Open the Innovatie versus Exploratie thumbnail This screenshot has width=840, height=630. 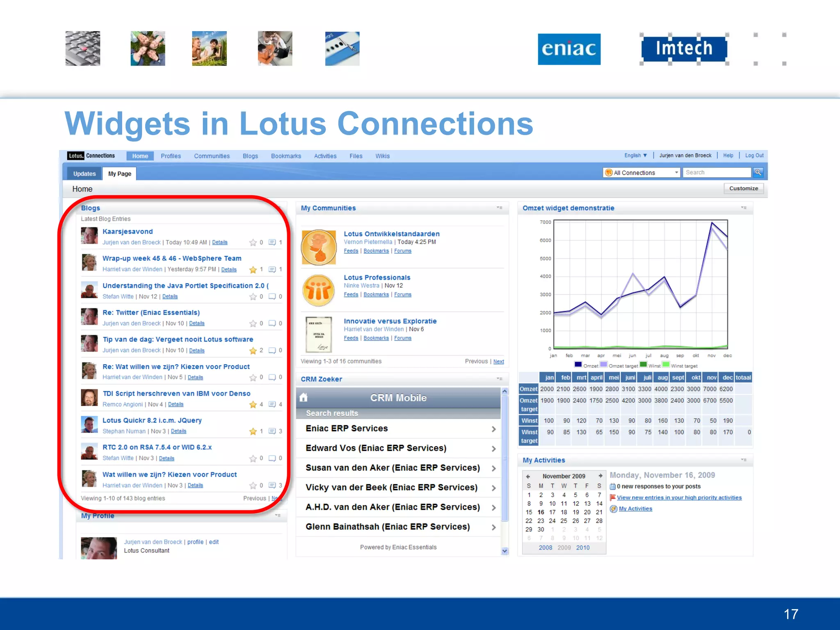(x=319, y=334)
